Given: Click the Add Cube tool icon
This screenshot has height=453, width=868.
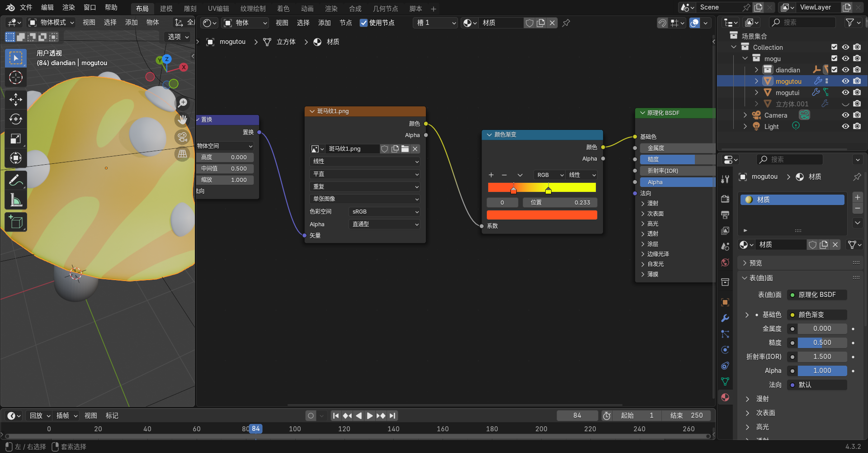Looking at the screenshot, I should tap(16, 222).
